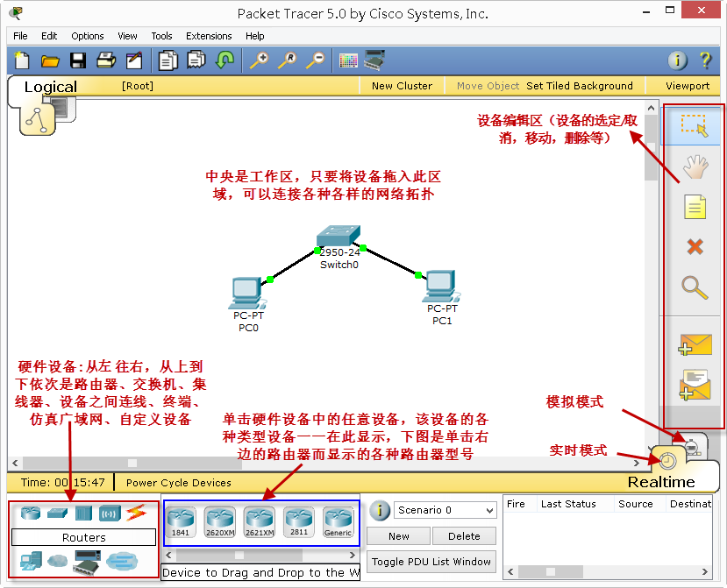The height and width of the screenshot is (588, 727).
Task: Choose the Add Complex PDU envelope
Action: (695, 385)
